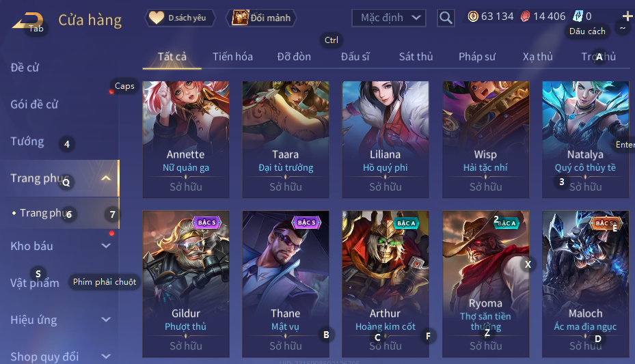Image resolution: width=635 pixels, height=364 pixels.
Task: Open the heart favorites list D.sách yêu
Action: pos(180,18)
